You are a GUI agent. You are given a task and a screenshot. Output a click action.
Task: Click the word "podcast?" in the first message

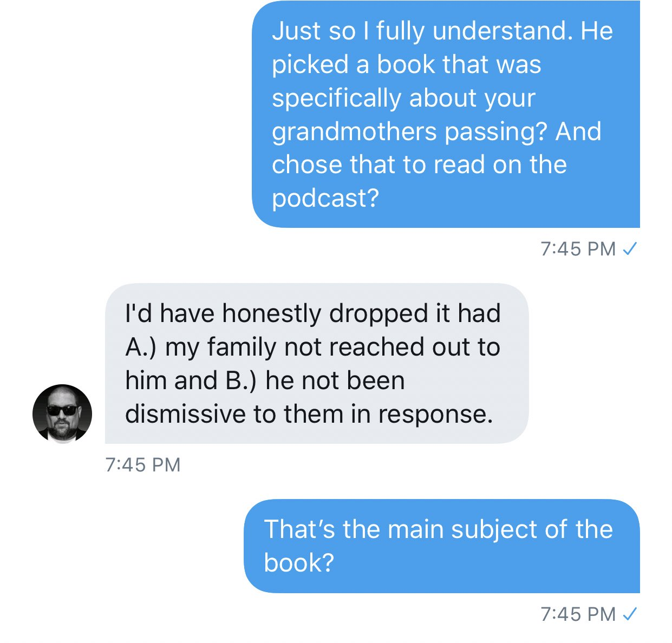[x=325, y=199]
